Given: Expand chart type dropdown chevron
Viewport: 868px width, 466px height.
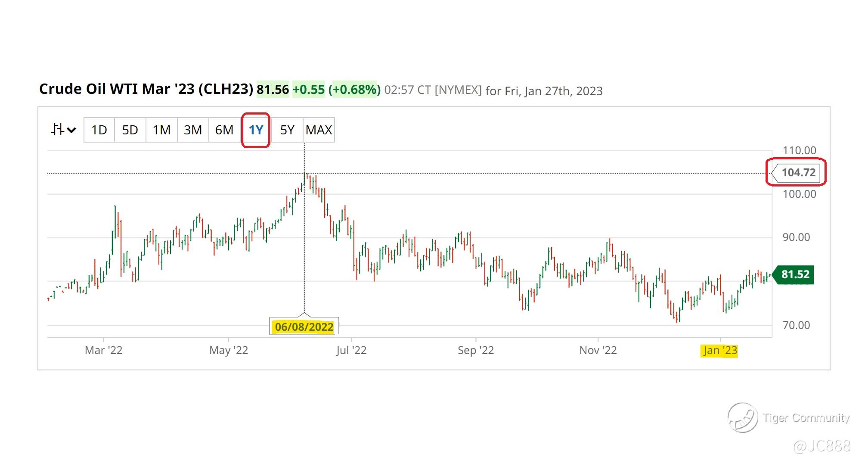Looking at the screenshot, I should point(72,130).
